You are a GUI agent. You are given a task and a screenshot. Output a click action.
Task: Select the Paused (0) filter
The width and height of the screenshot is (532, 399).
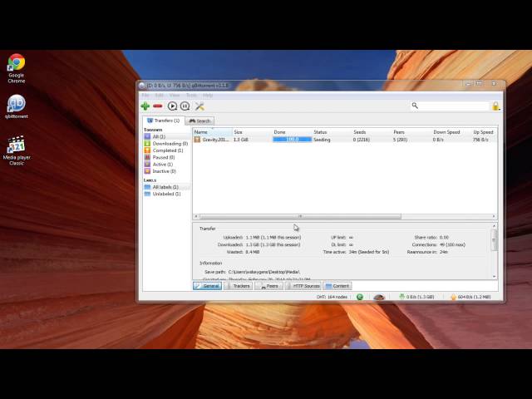point(166,157)
